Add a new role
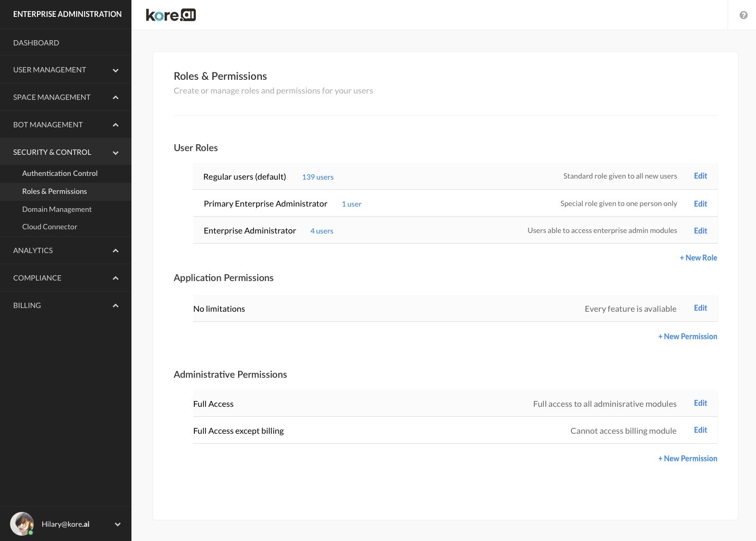Viewport: 756px width, 541px height. [x=698, y=258]
